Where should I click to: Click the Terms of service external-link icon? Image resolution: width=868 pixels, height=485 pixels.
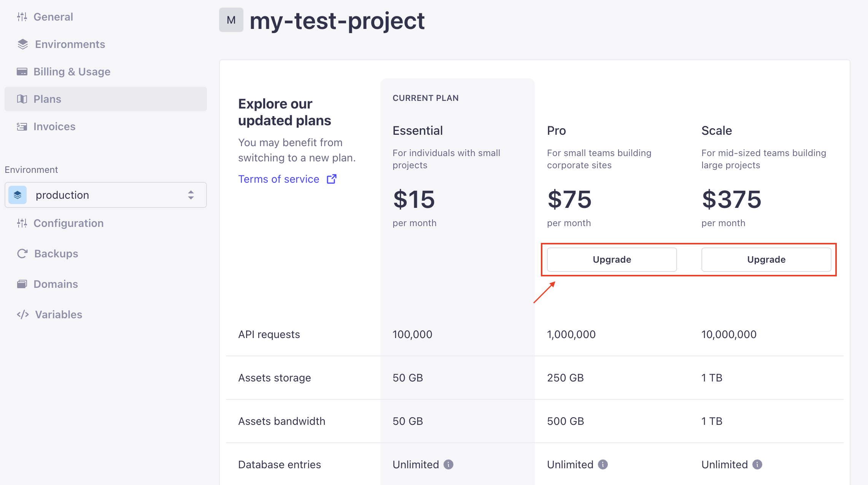[x=332, y=179]
